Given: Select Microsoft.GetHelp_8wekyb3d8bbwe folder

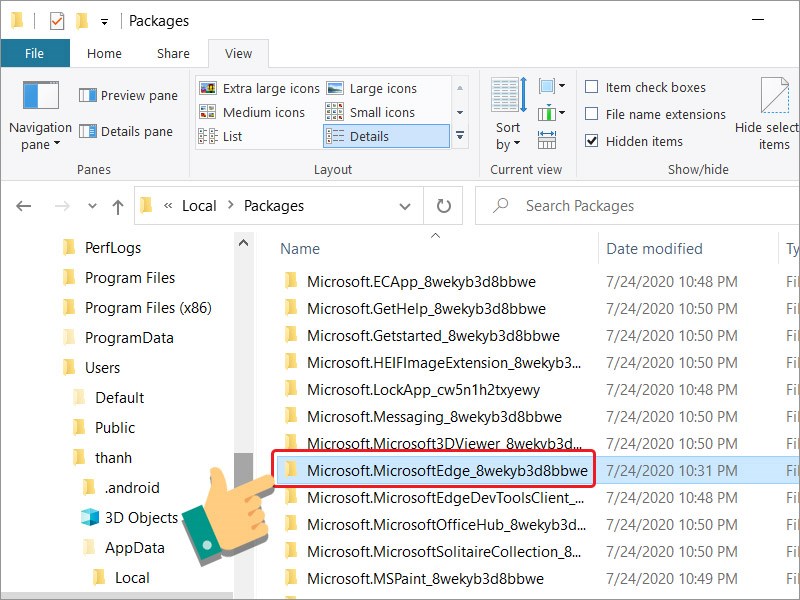Looking at the screenshot, I should click(426, 309).
